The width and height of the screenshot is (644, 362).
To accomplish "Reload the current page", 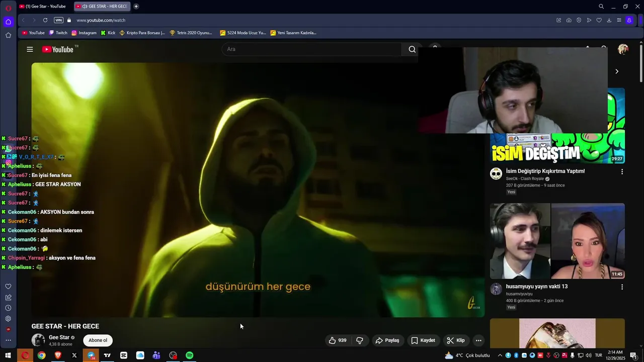I will click(x=45, y=20).
